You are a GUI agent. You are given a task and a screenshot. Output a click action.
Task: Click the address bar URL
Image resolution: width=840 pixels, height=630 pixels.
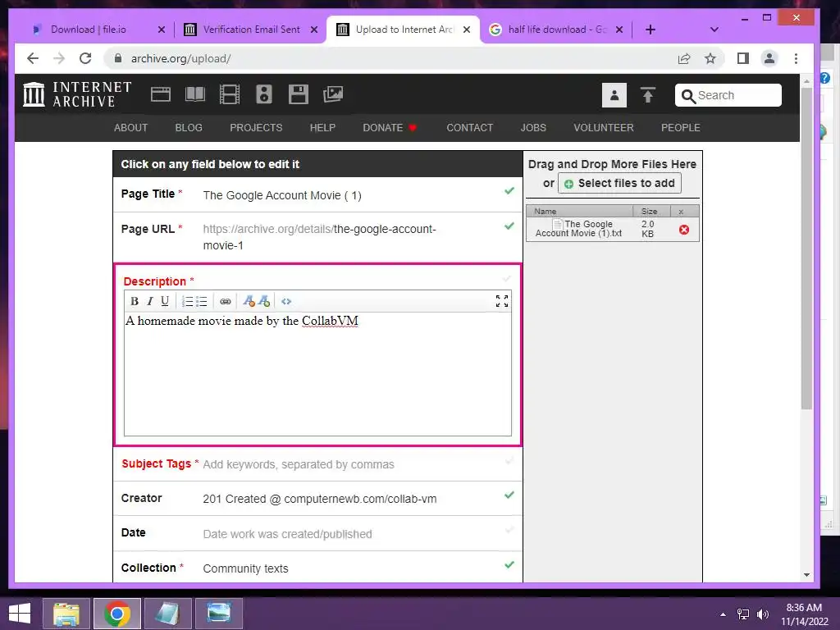click(181, 58)
